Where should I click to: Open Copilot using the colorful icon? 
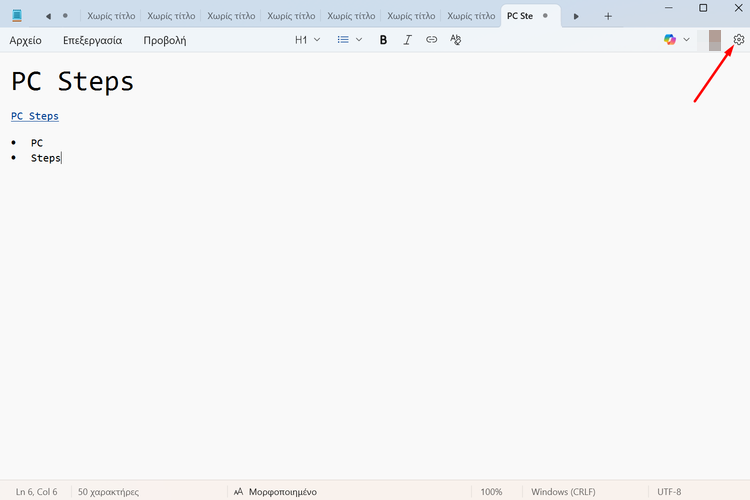(670, 40)
